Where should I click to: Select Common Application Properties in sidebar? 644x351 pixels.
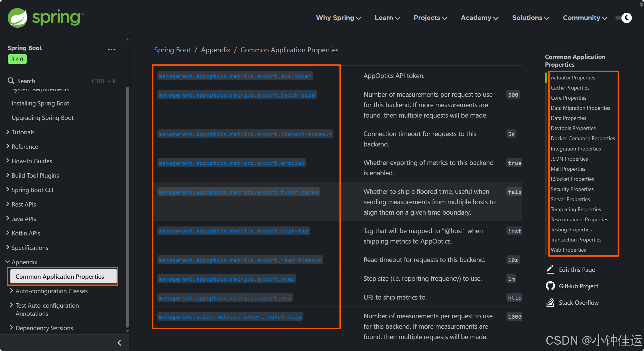pos(63,276)
